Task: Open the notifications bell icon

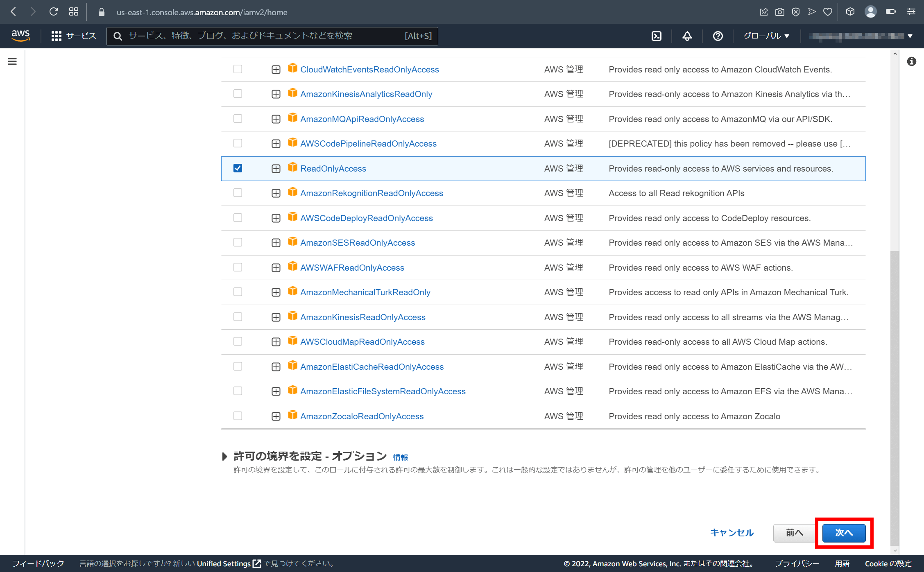Action: [686, 36]
